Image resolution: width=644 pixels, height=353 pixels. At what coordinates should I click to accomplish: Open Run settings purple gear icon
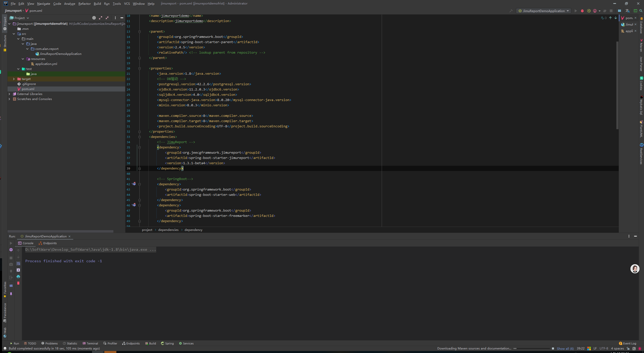pos(11,250)
